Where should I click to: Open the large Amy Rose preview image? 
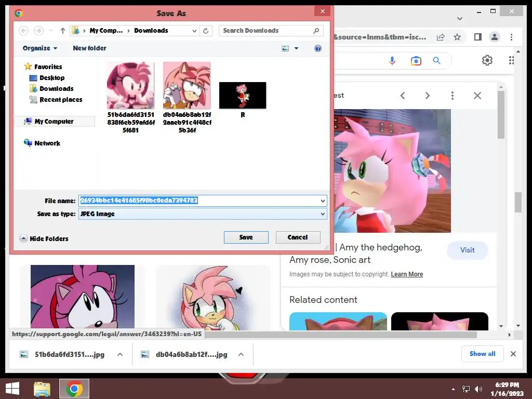[392, 170]
